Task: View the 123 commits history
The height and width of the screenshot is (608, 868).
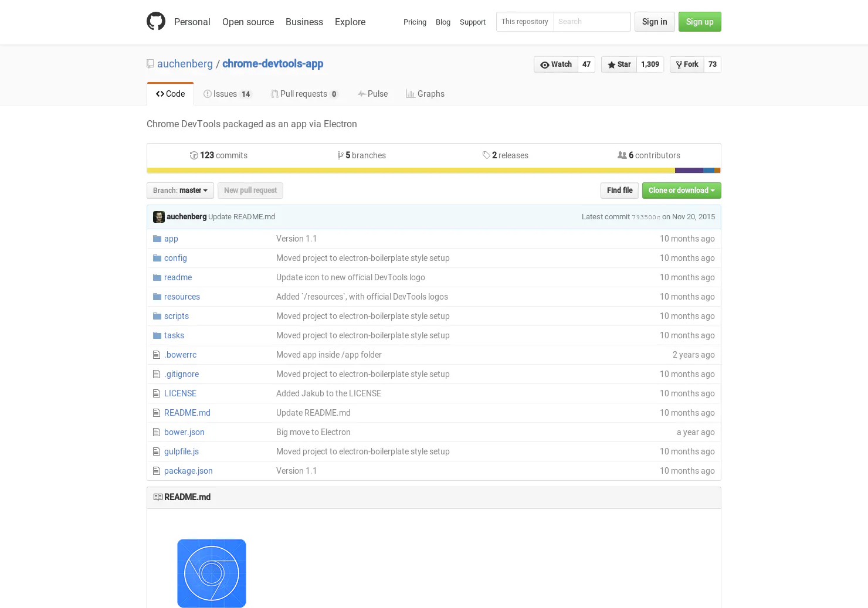Action: [x=218, y=155]
